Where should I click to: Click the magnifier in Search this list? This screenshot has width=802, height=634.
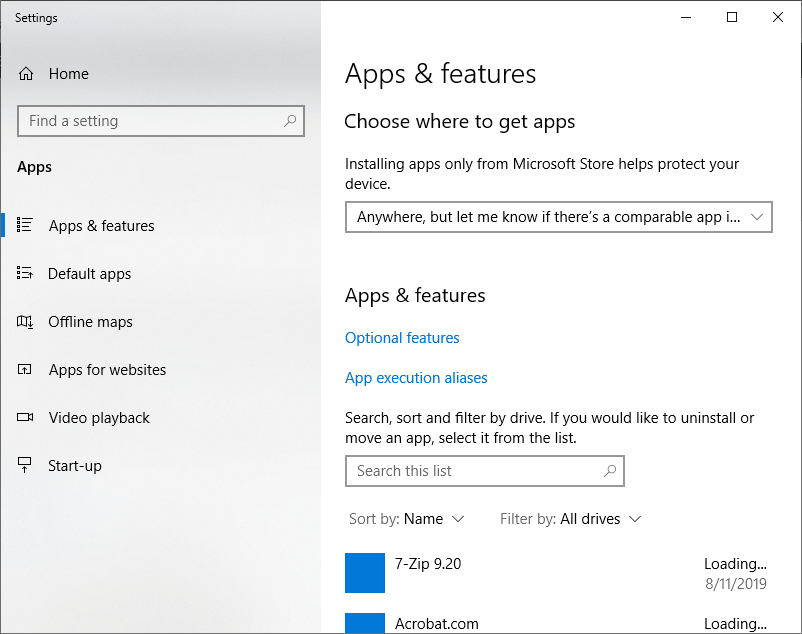coord(610,470)
